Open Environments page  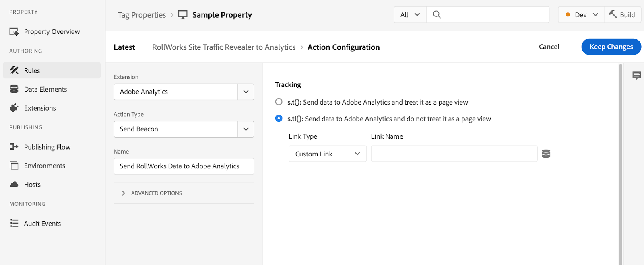coord(52,165)
